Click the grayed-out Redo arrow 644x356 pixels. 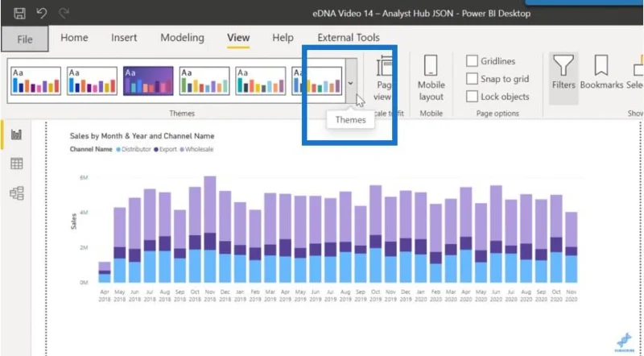click(x=64, y=13)
